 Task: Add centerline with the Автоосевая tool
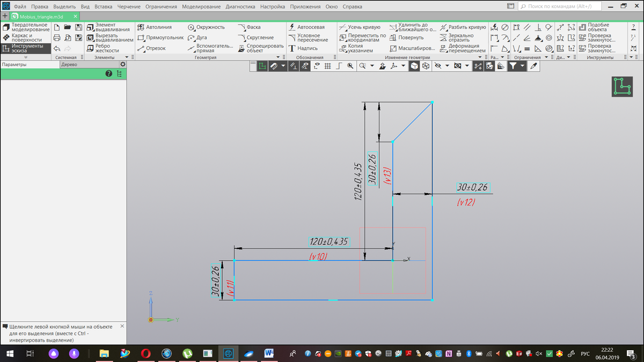click(306, 27)
